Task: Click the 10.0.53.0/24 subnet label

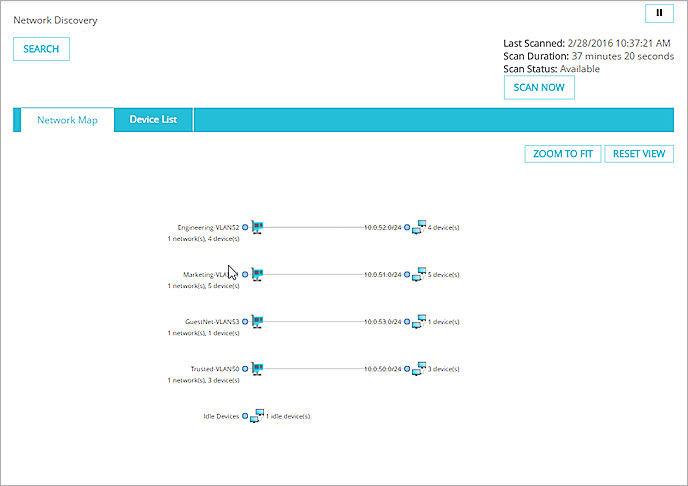Action: coord(383,322)
